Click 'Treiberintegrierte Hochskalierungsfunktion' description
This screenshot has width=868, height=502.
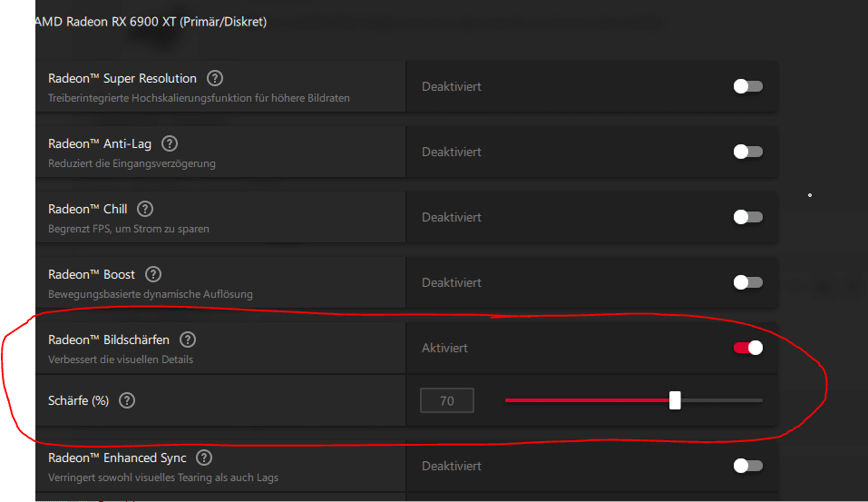(199, 98)
